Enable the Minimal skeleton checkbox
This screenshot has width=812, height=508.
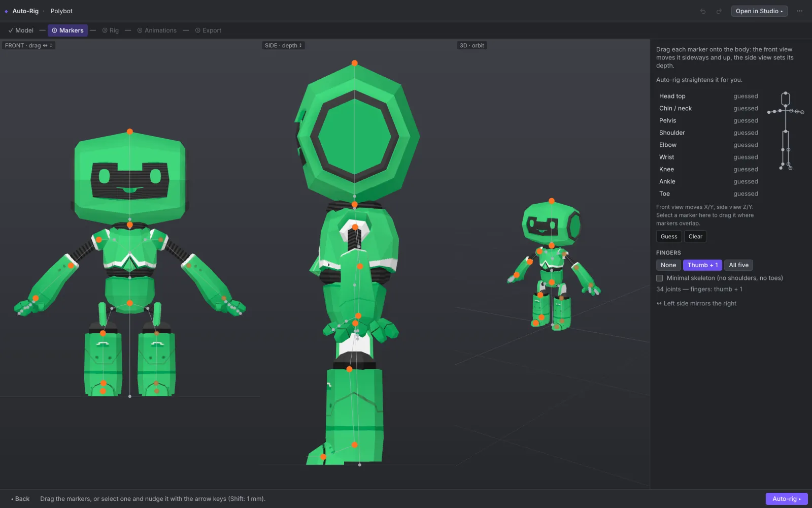(660, 278)
